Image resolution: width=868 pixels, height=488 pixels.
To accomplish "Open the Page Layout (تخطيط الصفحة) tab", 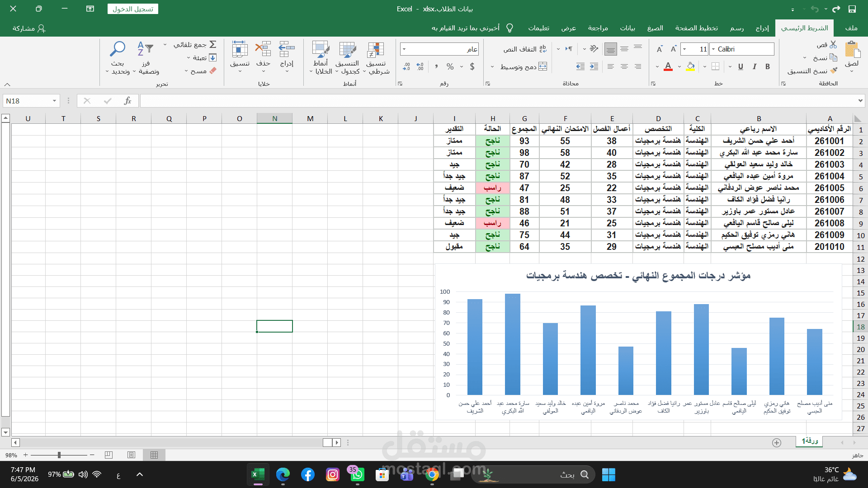I will (x=696, y=28).
